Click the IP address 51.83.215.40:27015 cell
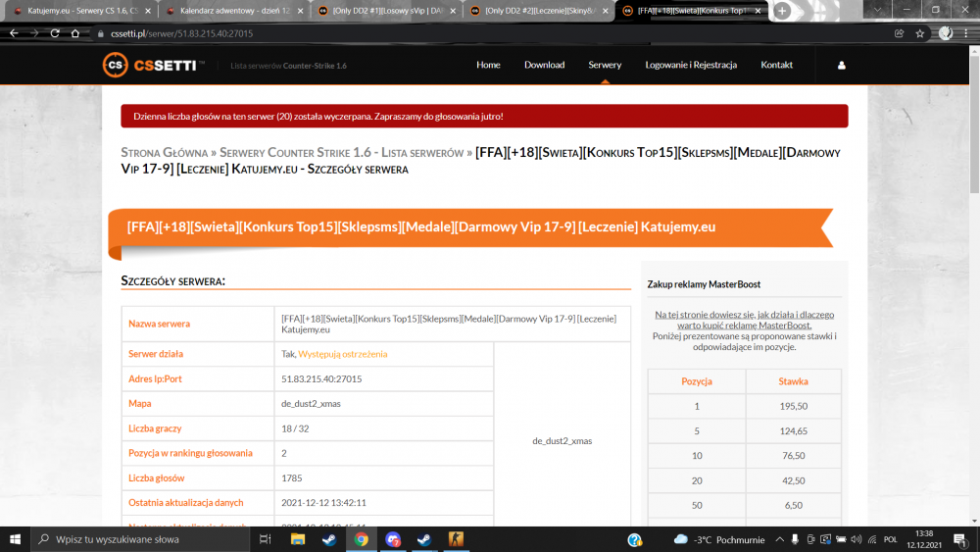The image size is (980, 552). pyautogui.click(x=384, y=378)
